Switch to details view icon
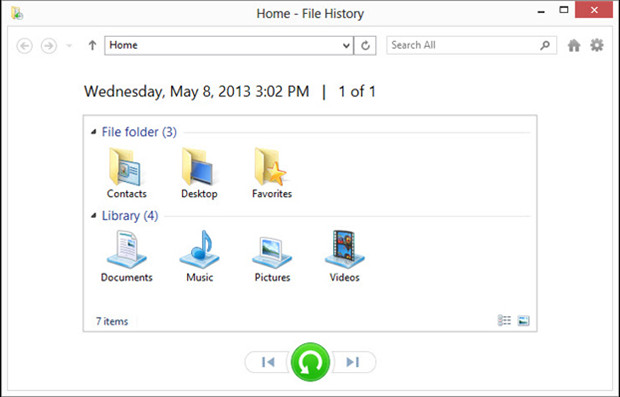Viewport: 620px width, 397px height. coord(504,320)
